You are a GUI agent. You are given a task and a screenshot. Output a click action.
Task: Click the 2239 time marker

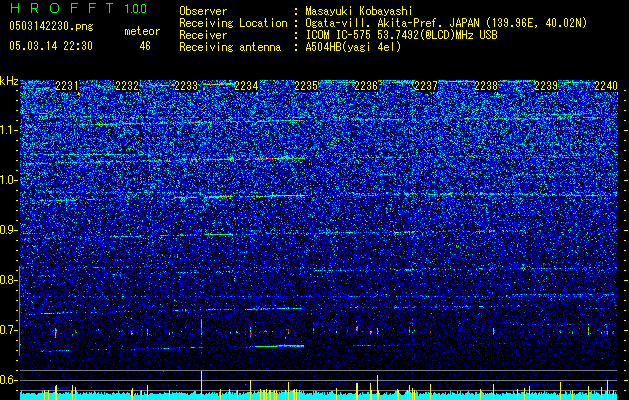(x=546, y=86)
